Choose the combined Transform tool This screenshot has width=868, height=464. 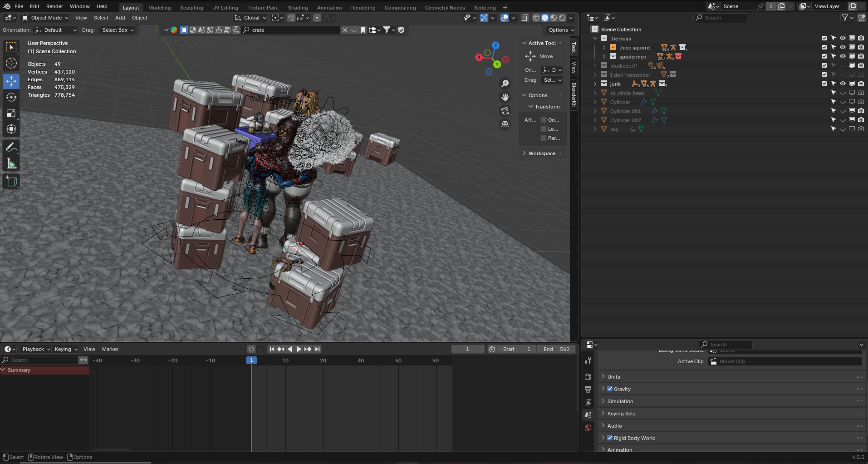pyautogui.click(x=11, y=129)
